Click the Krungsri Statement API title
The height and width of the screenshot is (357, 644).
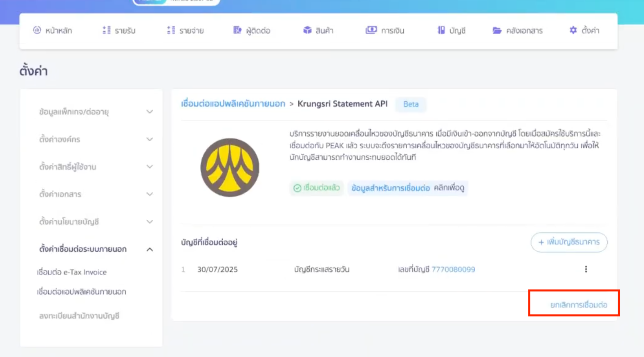[342, 104]
